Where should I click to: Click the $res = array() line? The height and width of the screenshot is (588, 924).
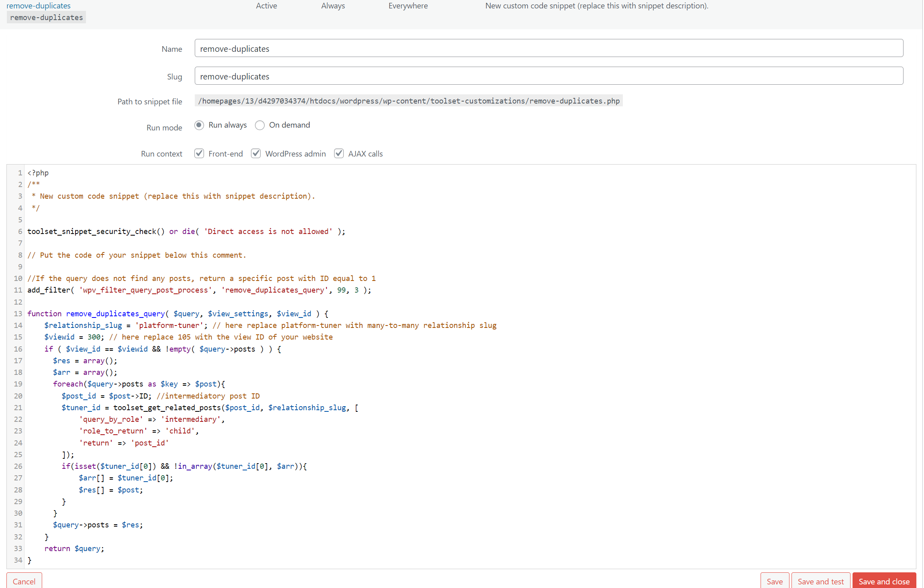click(x=85, y=361)
